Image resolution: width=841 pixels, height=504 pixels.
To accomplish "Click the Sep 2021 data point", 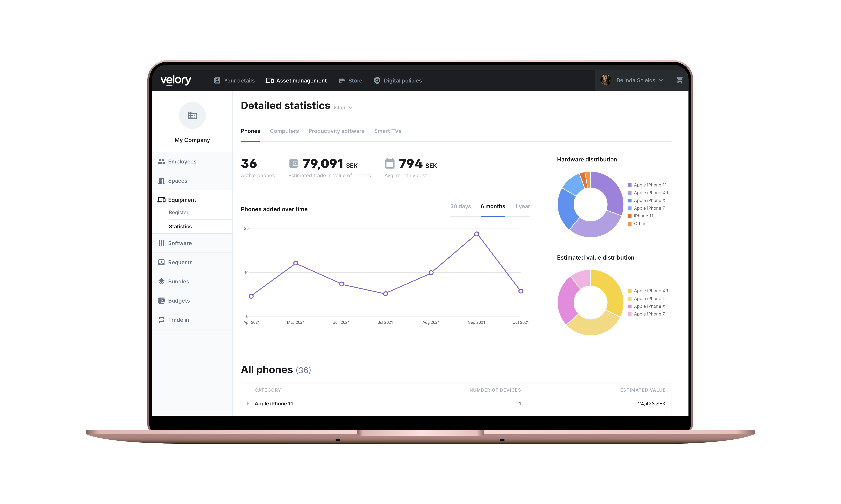I will tap(477, 234).
